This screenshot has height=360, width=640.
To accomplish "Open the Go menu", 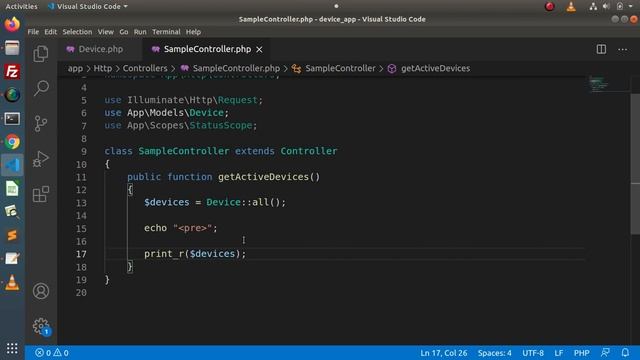I will (124, 32).
